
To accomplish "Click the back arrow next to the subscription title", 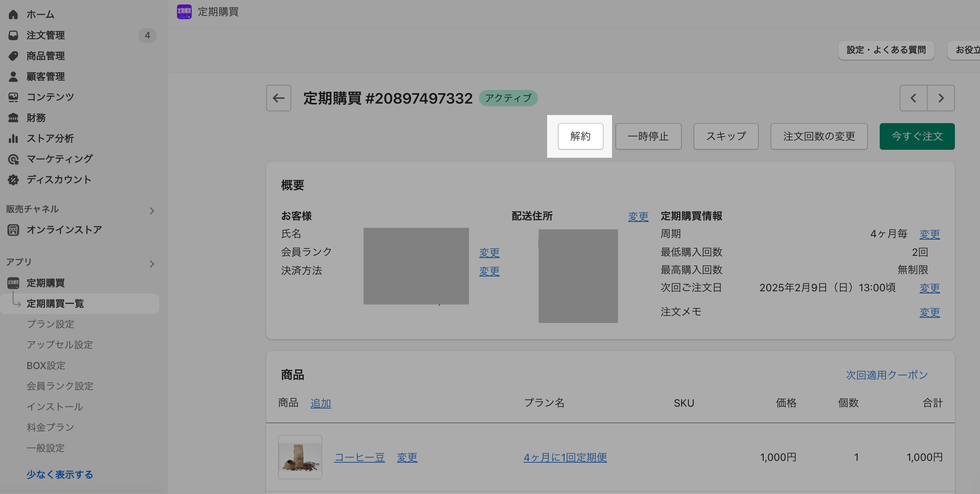I will (x=278, y=98).
